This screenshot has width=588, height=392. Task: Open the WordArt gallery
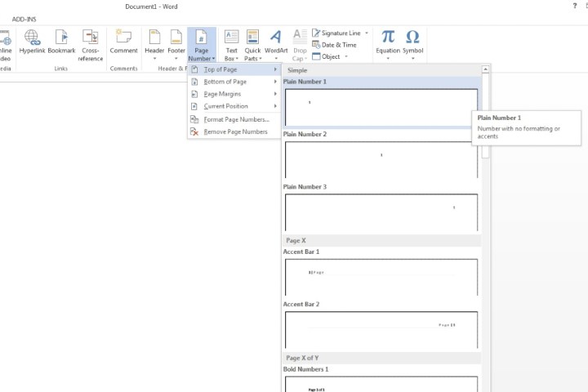click(276, 45)
